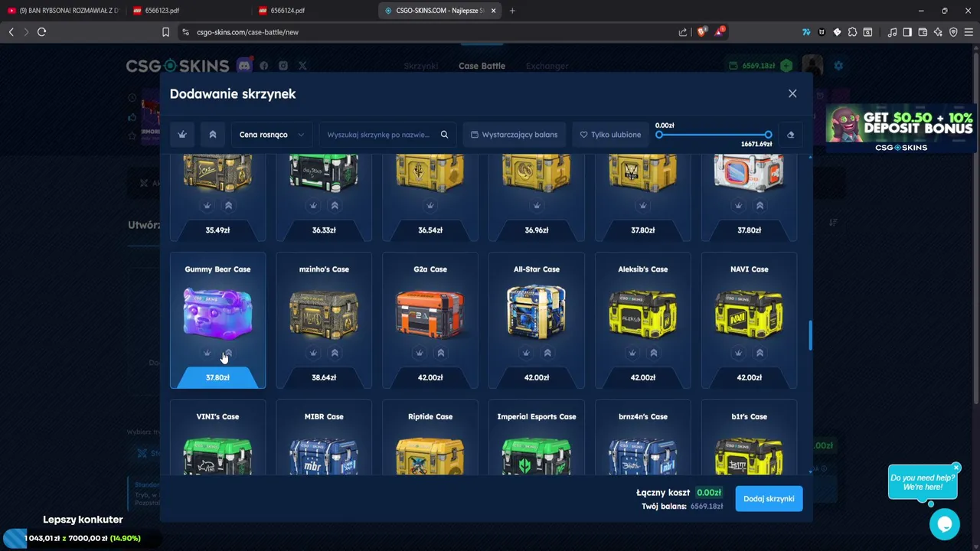The width and height of the screenshot is (980, 551).
Task: Bookmark this page
Action: click(165, 32)
